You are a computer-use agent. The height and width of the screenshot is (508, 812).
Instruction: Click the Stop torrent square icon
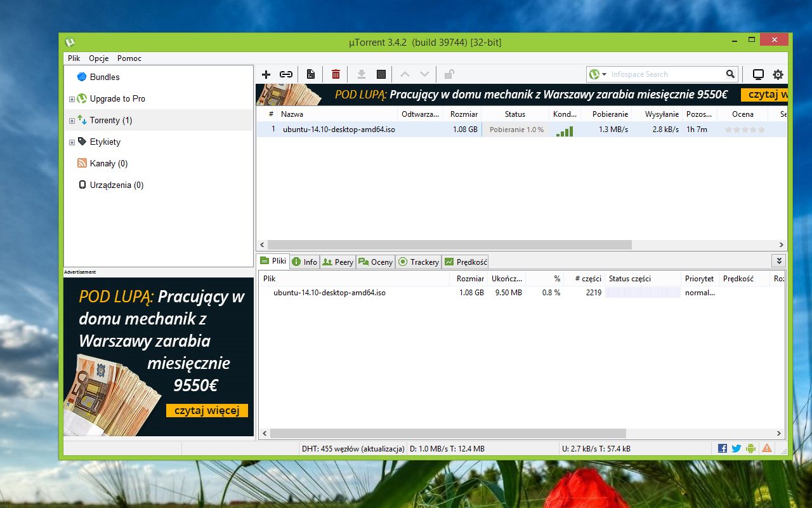pos(381,74)
